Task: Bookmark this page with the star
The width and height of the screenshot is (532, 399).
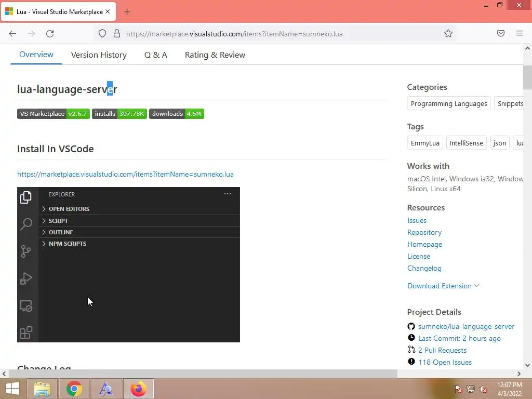Action: click(448, 33)
